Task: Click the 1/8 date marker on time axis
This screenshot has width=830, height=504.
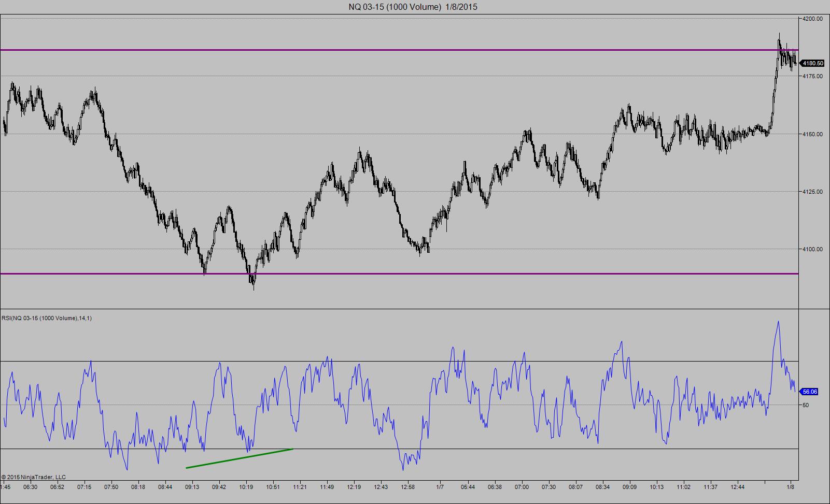Action: click(x=791, y=487)
